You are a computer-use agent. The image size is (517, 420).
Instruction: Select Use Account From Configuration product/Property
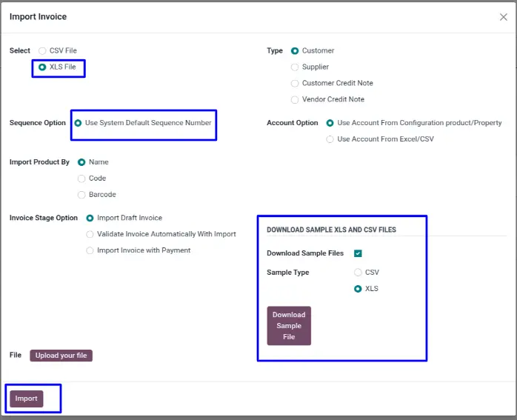click(330, 123)
